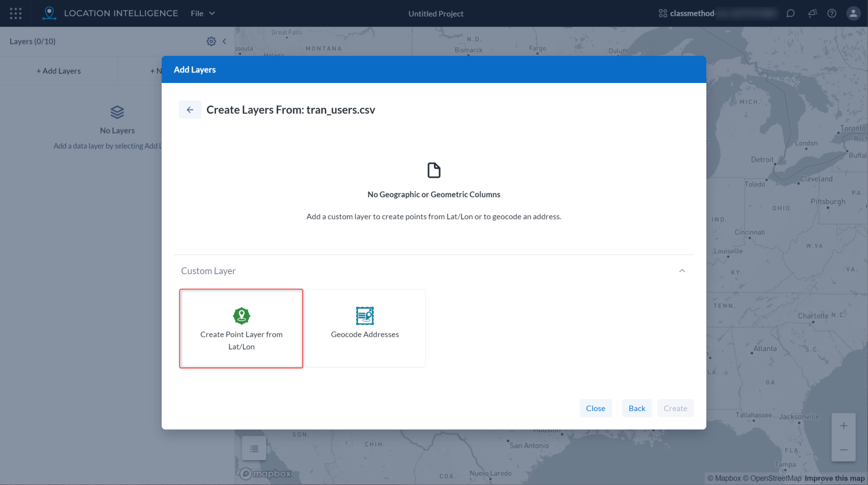Open the apps grid launcher
The image size is (868, 485).
click(x=15, y=13)
